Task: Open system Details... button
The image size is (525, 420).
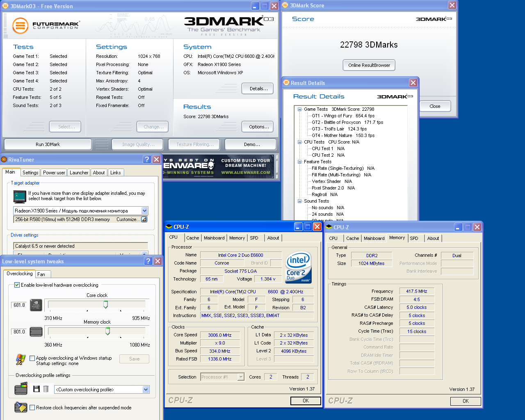Action: 258,89
